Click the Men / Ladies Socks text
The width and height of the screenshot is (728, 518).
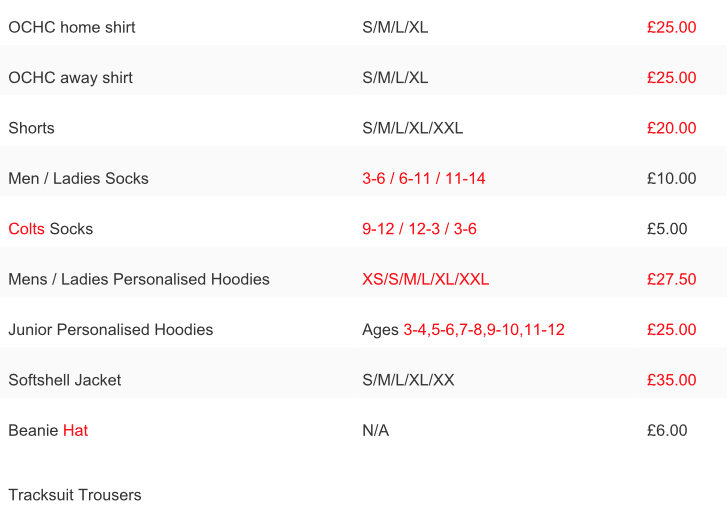click(x=78, y=179)
